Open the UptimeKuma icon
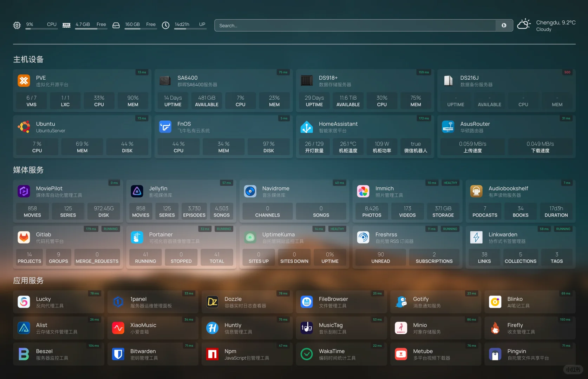The image size is (588, 379). coord(250,237)
